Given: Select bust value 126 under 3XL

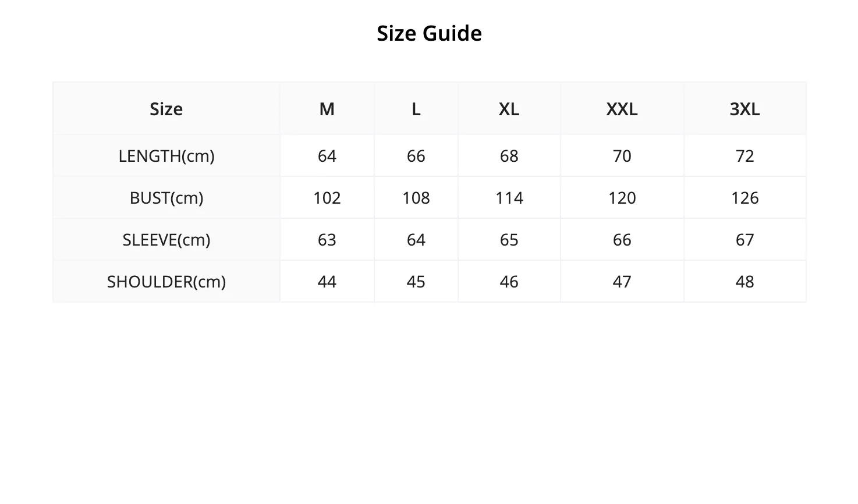Looking at the screenshot, I should (745, 198).
